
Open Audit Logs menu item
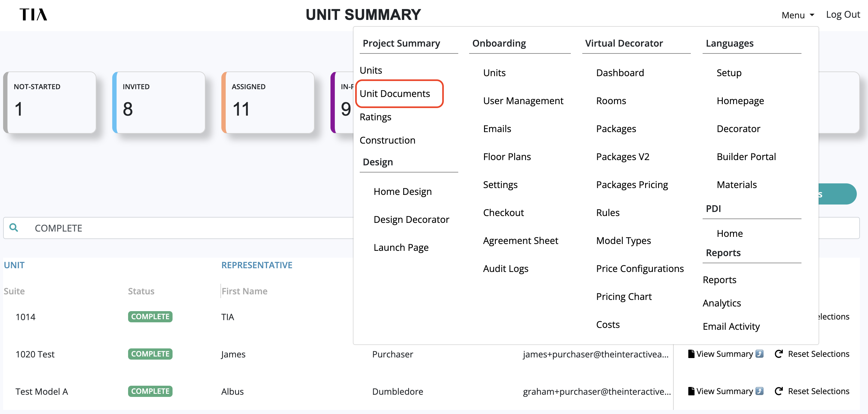click(x=506, y=269)
